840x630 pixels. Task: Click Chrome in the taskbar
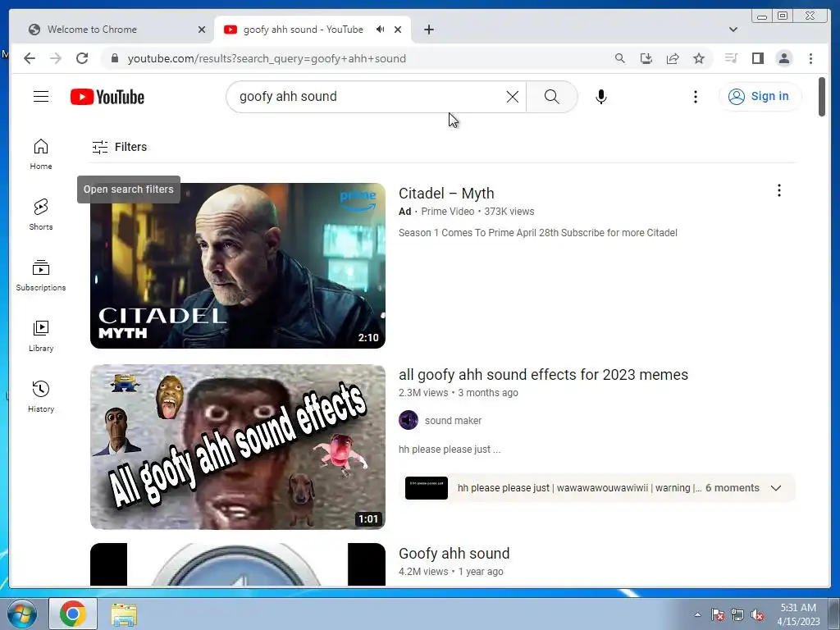click(73, 614)
